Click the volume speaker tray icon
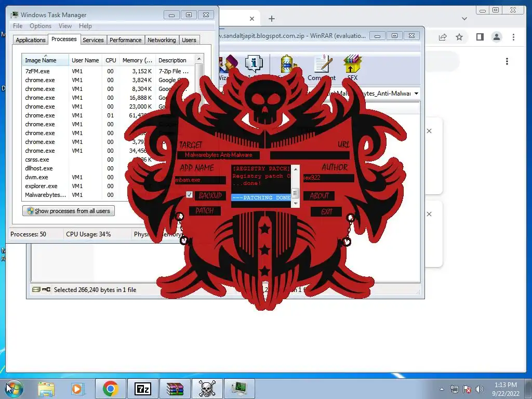The height and width of the screenshot is (399, 532). click(x=480, y=389)
